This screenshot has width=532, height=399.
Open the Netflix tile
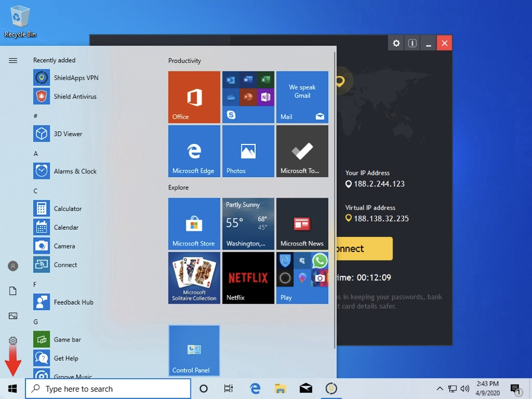(x=248, y=278)
